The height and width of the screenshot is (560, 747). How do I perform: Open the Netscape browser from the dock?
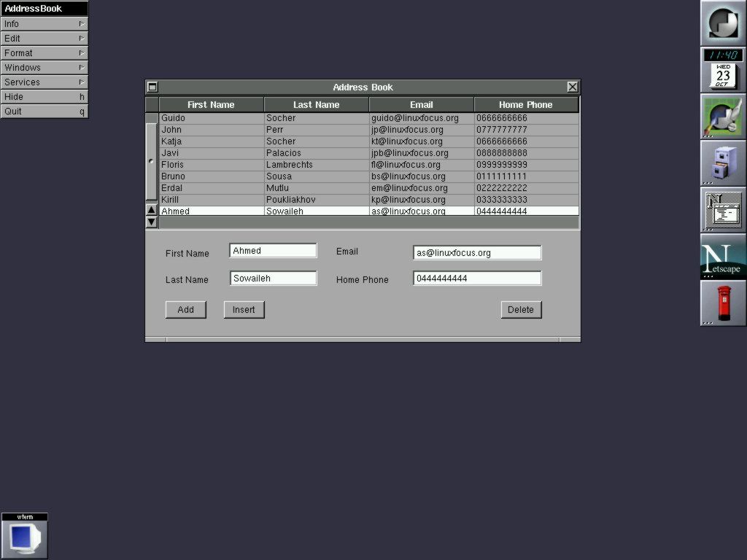[x=723, y=257]
